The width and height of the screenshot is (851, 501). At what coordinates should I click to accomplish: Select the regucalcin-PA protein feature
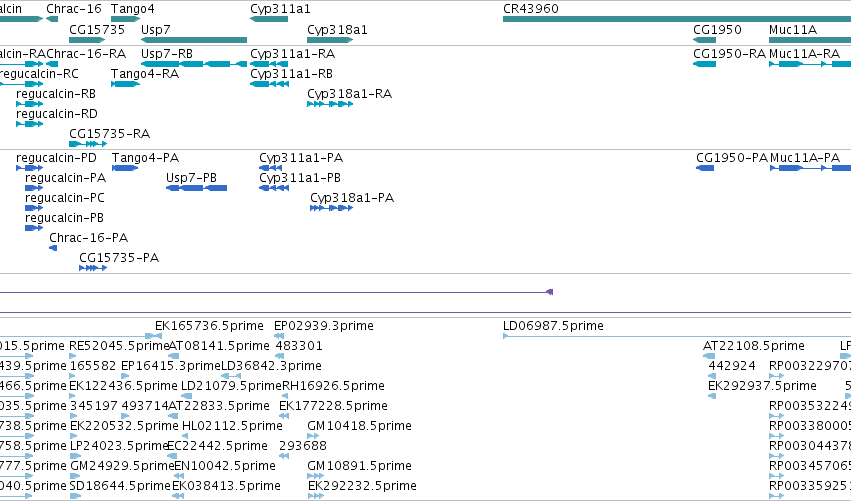(x=34, y=188)
